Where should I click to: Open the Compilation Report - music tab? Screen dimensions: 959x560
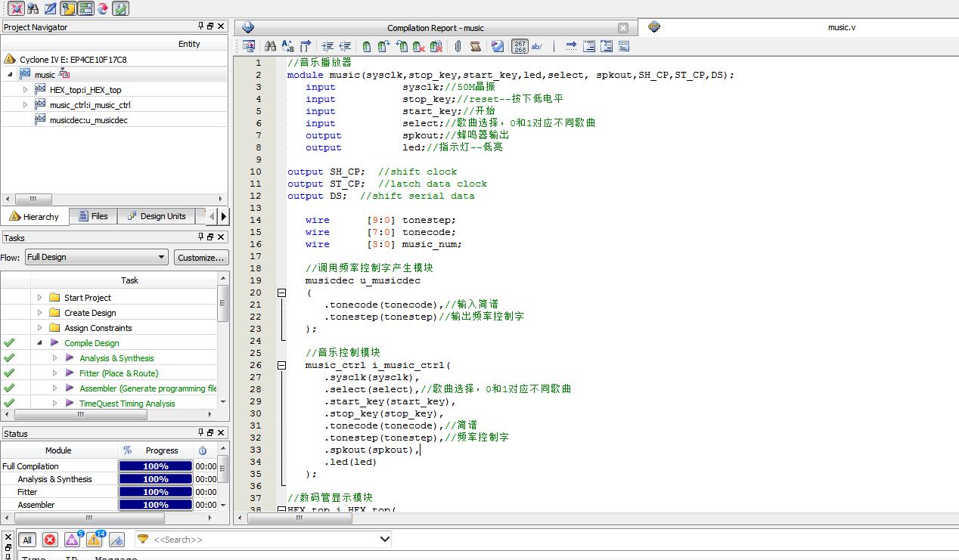[x=435, y=28]
